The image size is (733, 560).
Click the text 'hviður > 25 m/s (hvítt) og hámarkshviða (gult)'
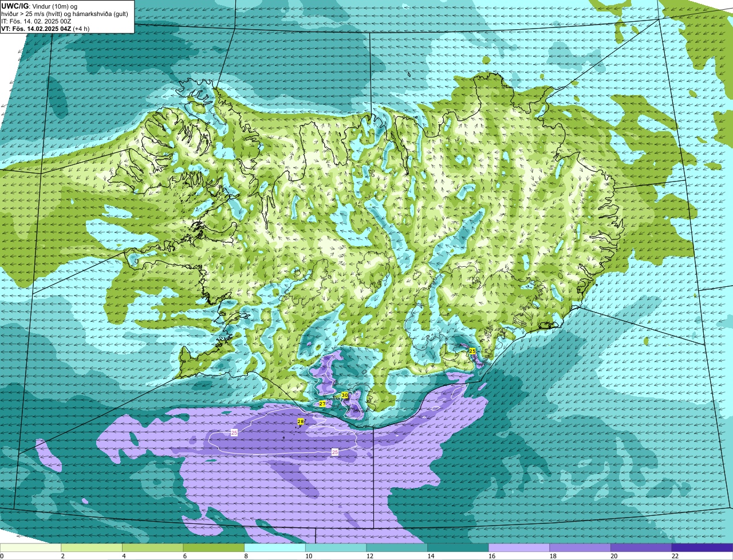tap(65, 14)
